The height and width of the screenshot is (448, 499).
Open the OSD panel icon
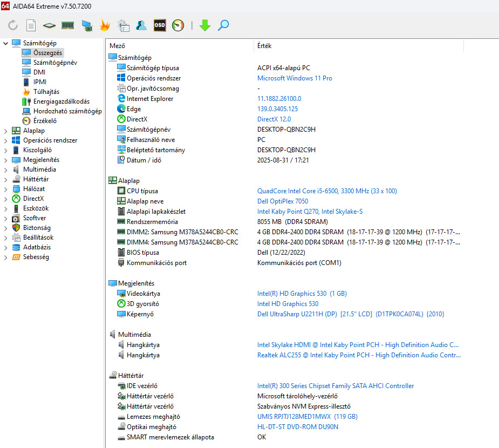pyautogui.click(x=160, y=25)
